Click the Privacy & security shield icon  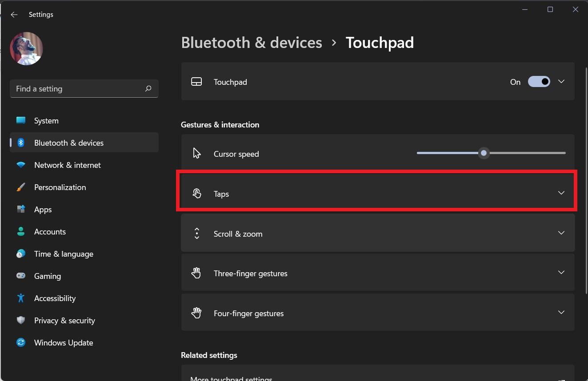[x=21, y=321]
